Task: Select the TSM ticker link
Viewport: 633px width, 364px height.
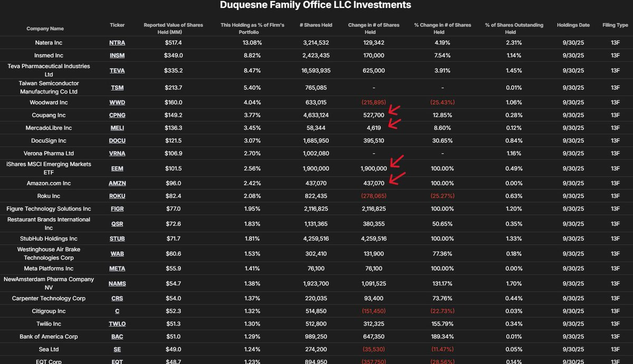Action: pyautogui.click(x=117, y=88)
